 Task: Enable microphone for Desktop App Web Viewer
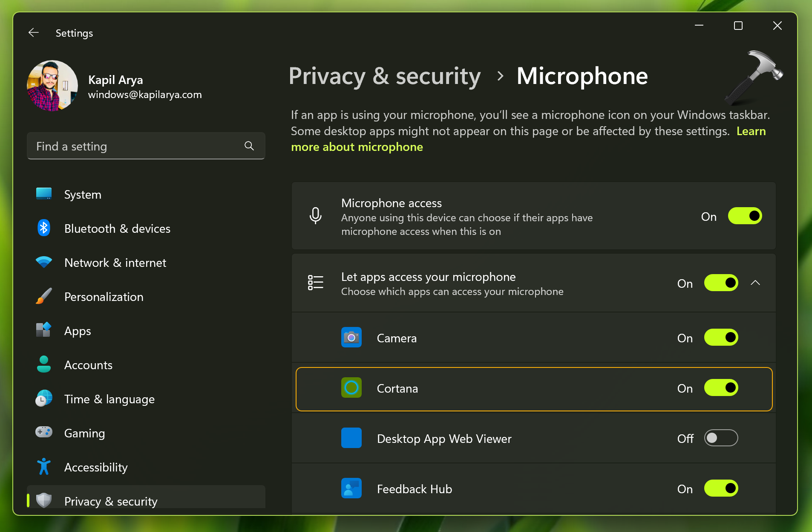(721, 438)
